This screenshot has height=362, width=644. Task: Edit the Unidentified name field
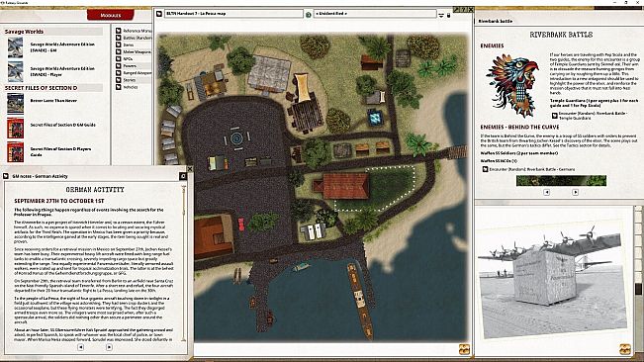375,14
